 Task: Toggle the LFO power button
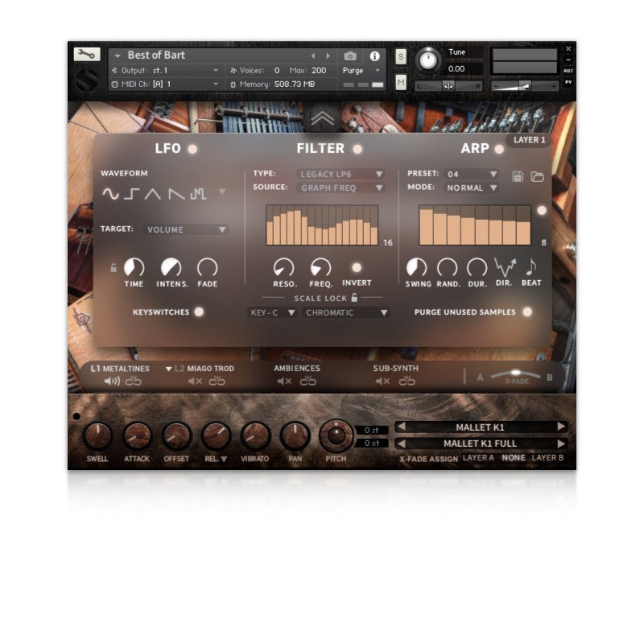coord(192,149)
